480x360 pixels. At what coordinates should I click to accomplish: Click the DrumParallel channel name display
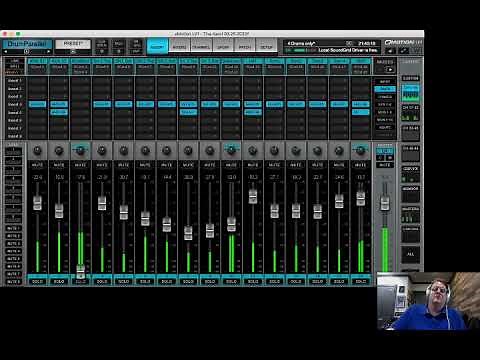click(27, 44)
